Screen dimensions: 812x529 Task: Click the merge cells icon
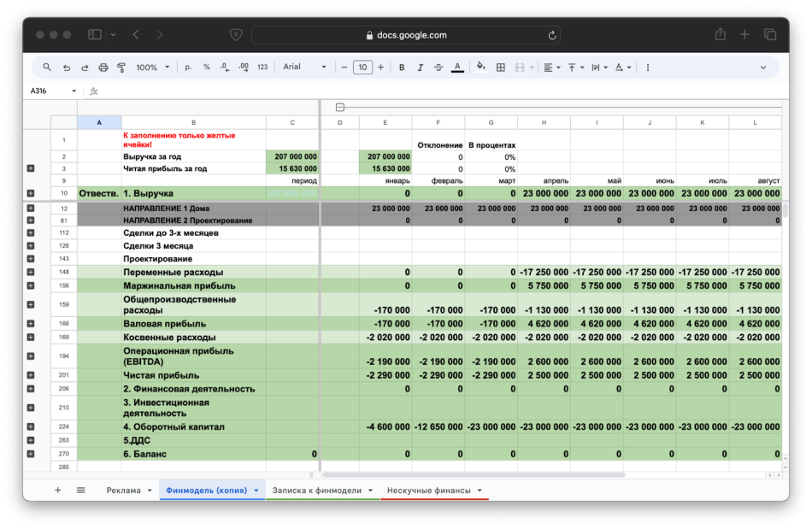click(520, 68)
